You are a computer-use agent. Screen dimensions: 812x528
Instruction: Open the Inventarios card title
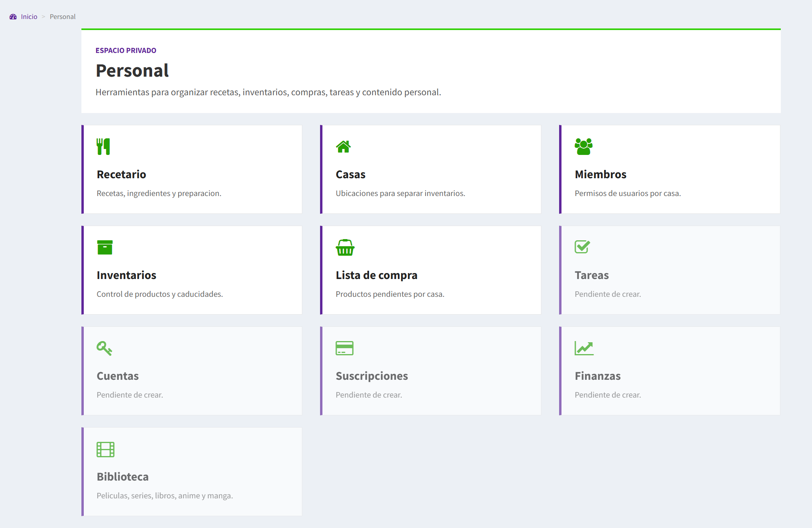(126, 275)
